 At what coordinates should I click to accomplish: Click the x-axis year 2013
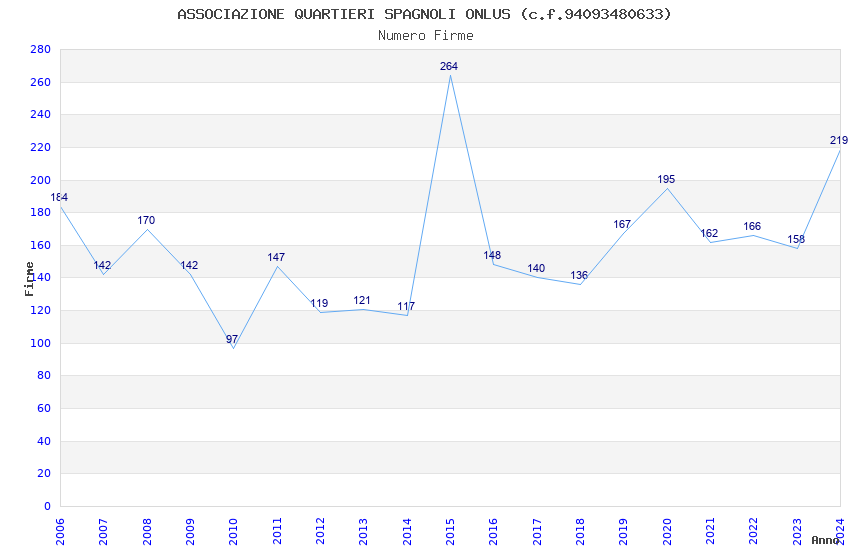tap(363, 532)
